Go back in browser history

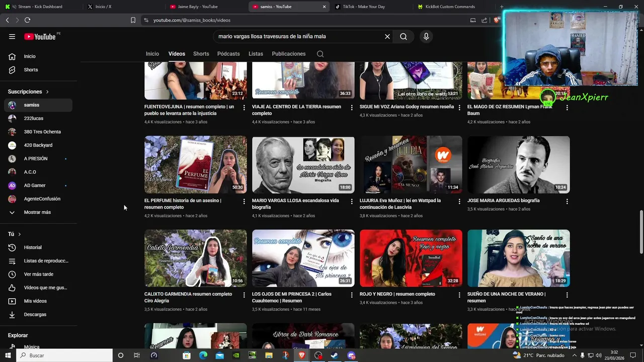(x=7, y=20)
